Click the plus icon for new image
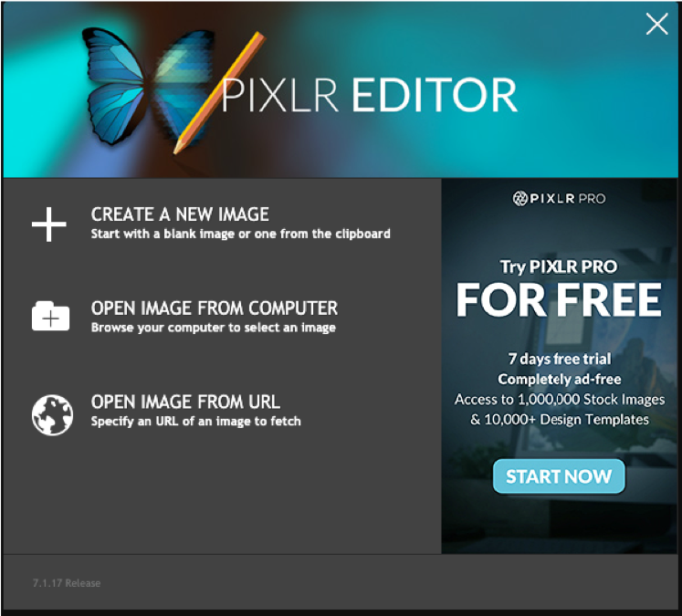The width and height of the screenshot is (682, 616). (49, 224)
